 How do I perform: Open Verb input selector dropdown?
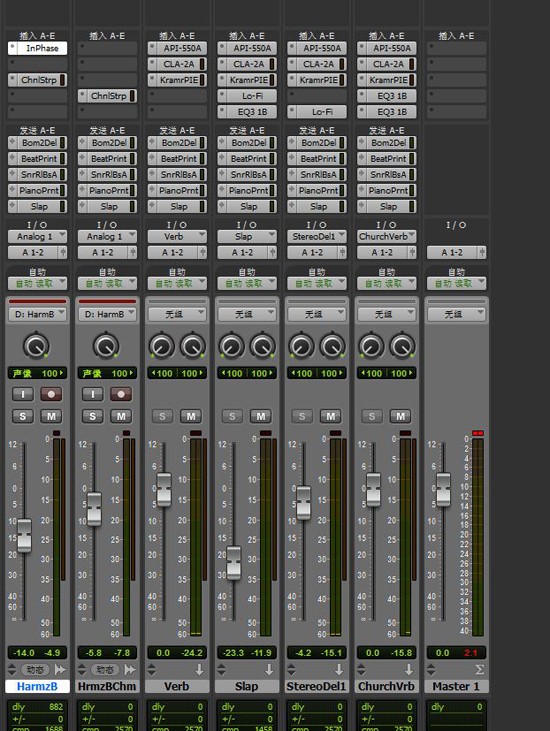coord(177,236)
